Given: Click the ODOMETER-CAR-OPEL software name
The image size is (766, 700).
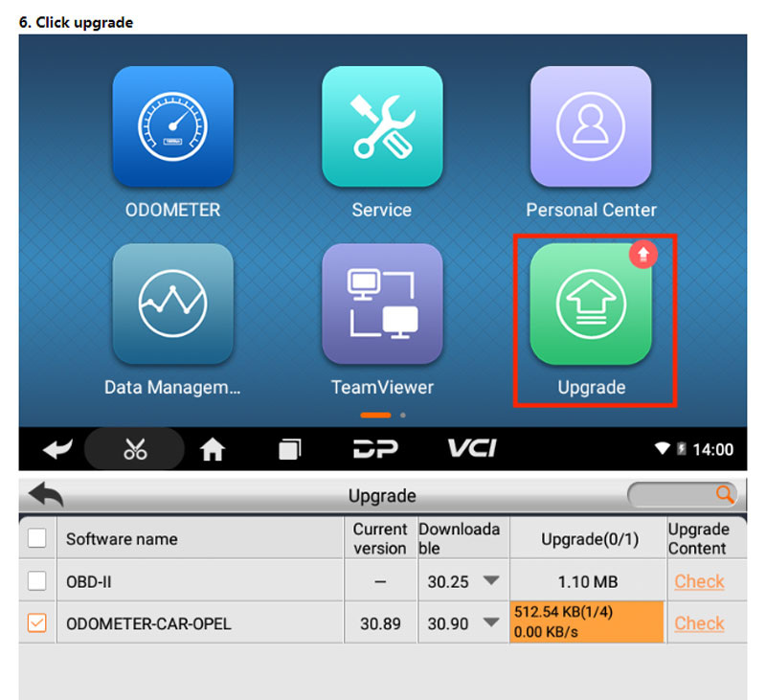Looking at the screenshot, I should click(x=148, y=623).
